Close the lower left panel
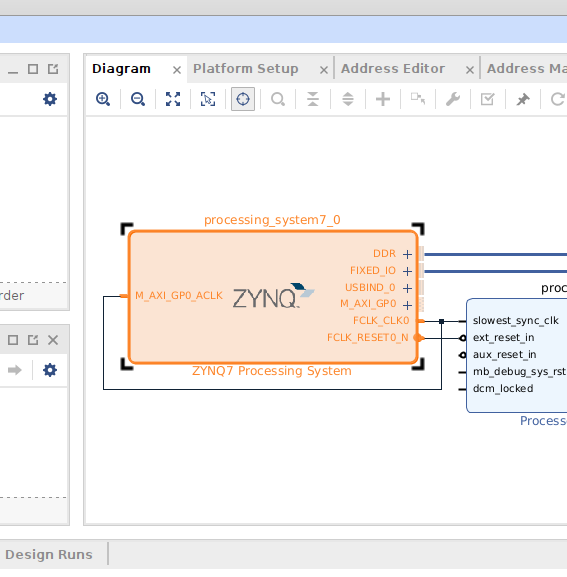The width and height of the screenshot is (567, 577). pyautogui.click(x=53, y=340)
